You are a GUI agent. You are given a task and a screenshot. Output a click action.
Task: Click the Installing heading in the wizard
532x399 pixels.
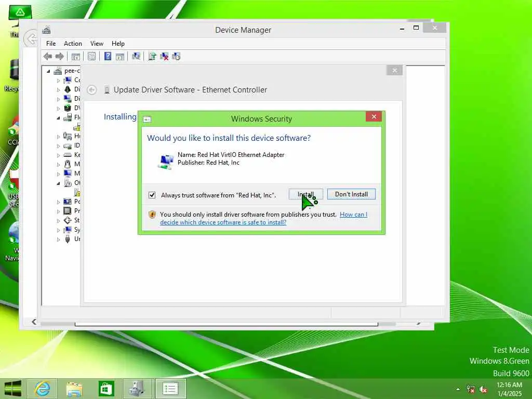point(120,117)
